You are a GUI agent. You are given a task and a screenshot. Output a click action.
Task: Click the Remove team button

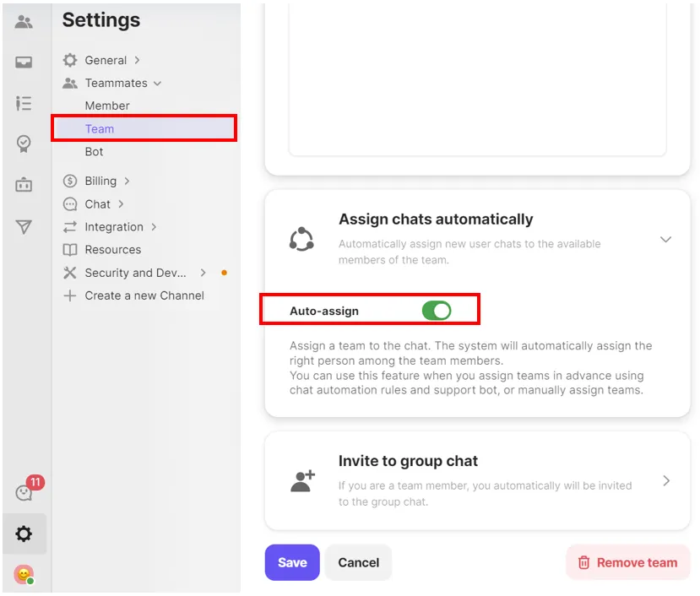pyautogui.click(x=627, y=562)
